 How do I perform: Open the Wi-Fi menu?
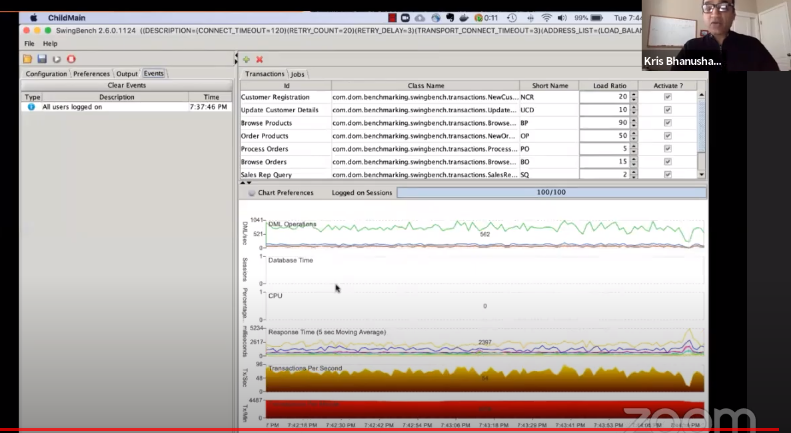click(x=546, y=18)
